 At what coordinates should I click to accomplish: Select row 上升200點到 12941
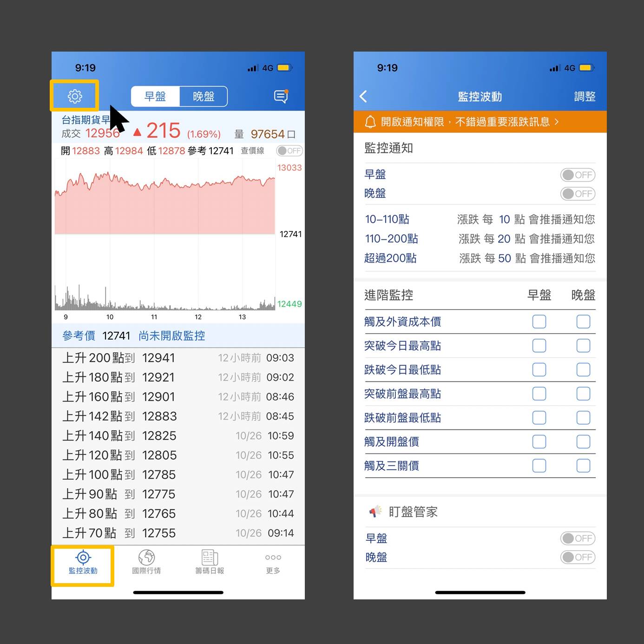(x=178, y=358)
